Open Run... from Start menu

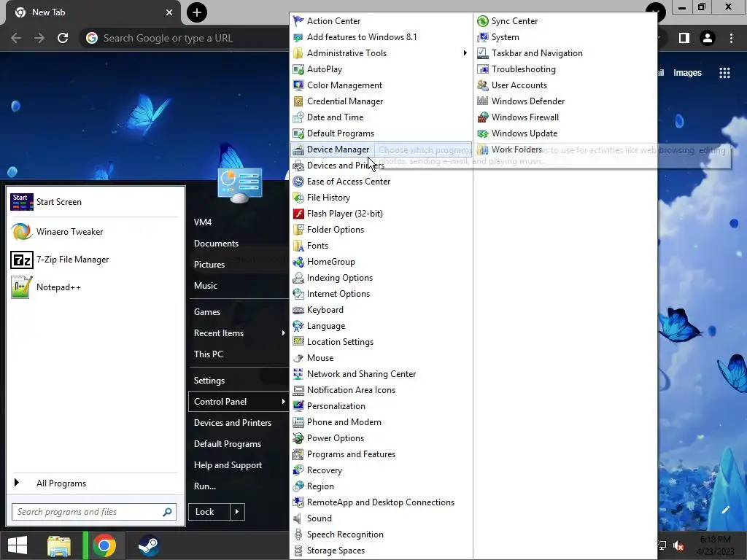click(205, 486)
